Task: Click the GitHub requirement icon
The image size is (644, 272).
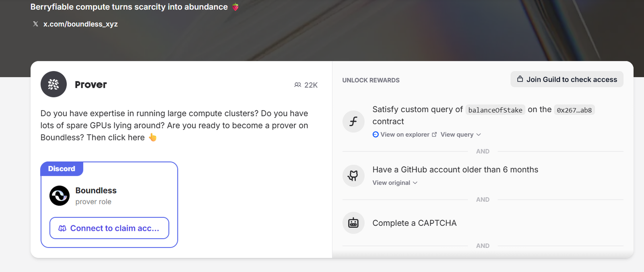Action: (353, 175)
